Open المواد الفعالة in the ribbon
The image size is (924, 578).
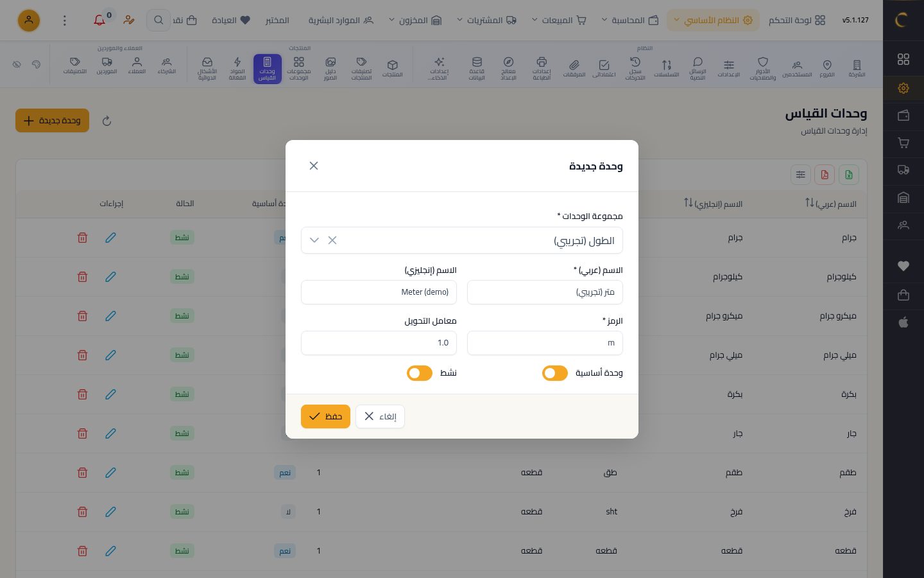click(x=237, y=69)
